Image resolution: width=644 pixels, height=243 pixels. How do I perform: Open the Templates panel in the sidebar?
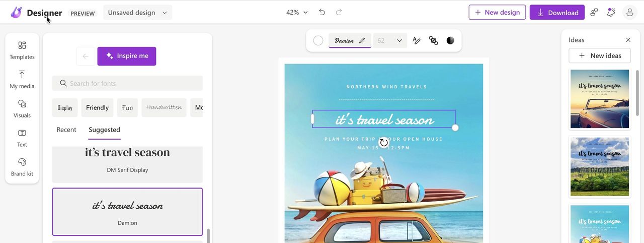tap(22, 50)
